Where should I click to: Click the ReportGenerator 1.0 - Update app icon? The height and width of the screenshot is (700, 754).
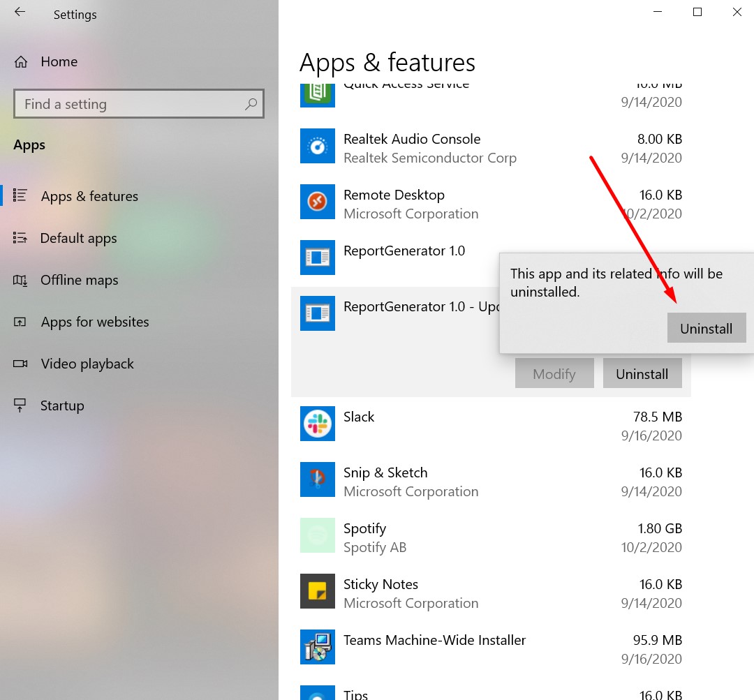[x=318, y=313]
